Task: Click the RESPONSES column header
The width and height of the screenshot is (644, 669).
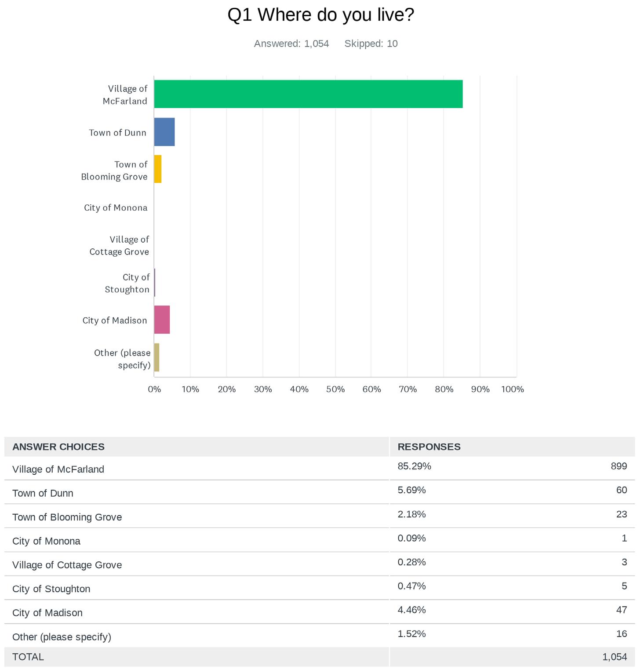Action: point(429,447)
